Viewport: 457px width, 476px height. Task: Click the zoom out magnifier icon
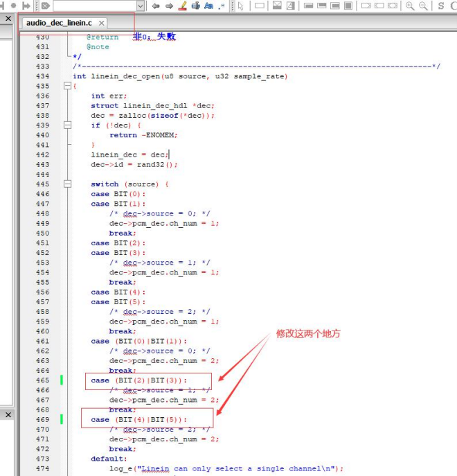pos(423,6)
